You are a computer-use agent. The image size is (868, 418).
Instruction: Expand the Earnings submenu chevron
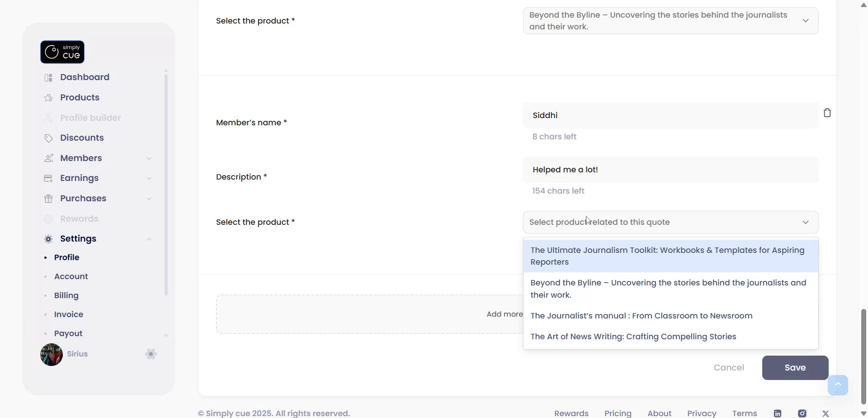(149, 178)
